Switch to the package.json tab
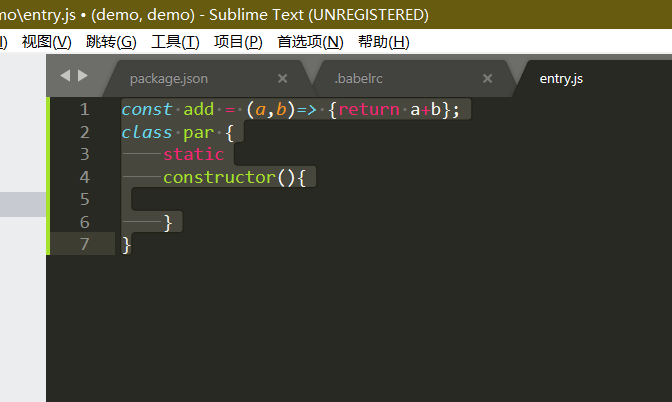 (x=169, y=78)
